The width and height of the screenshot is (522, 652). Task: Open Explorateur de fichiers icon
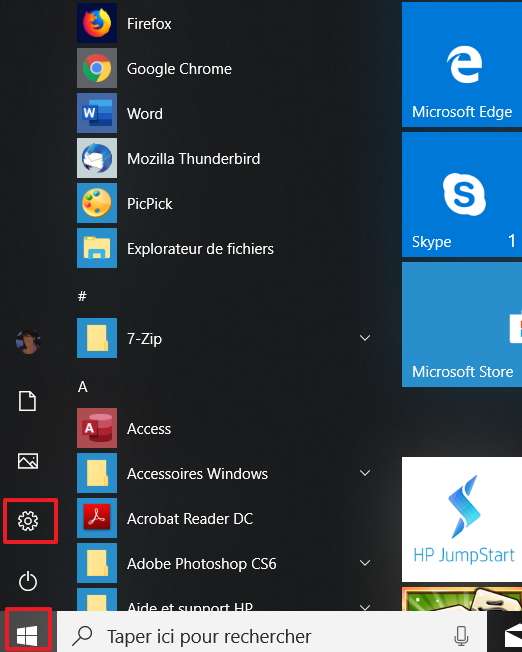tap(97, 248)
